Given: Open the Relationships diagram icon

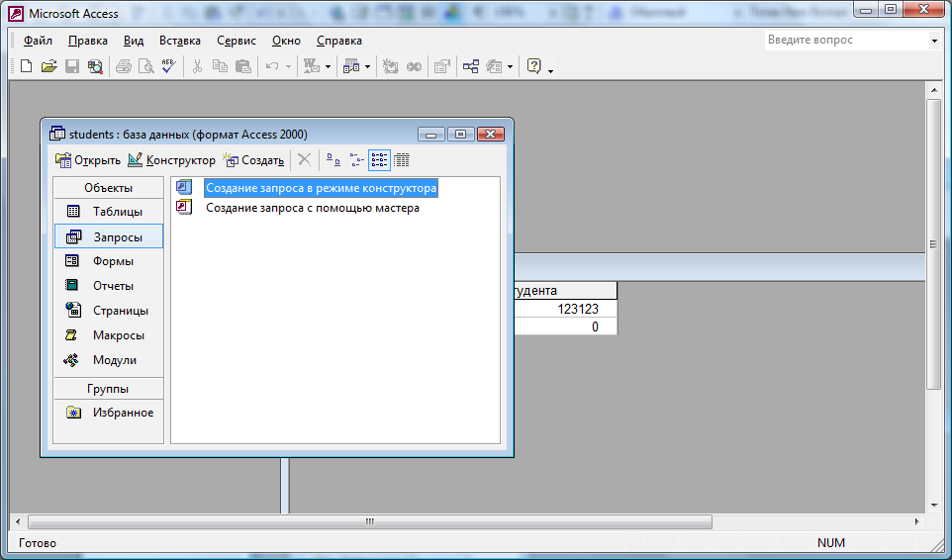Looking at the screenshot, I should tap(471, 66).
